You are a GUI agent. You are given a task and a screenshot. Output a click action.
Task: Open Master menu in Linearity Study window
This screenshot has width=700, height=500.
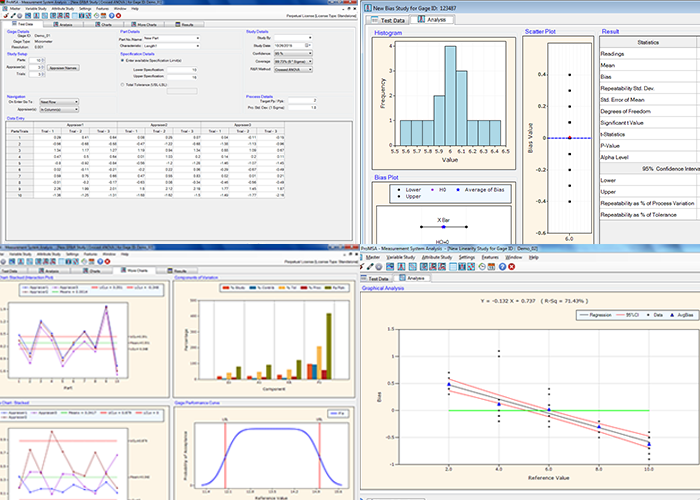click(373, 257)
